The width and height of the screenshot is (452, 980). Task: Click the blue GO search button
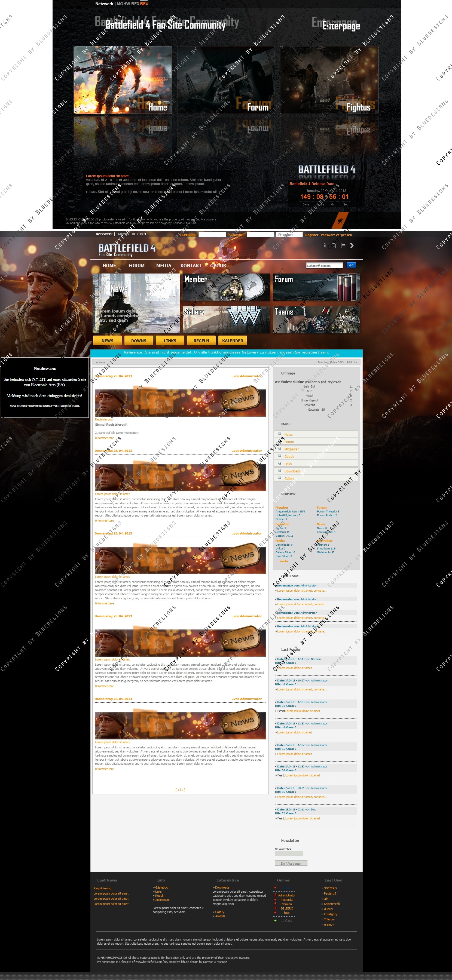click(x=351, y=265)
